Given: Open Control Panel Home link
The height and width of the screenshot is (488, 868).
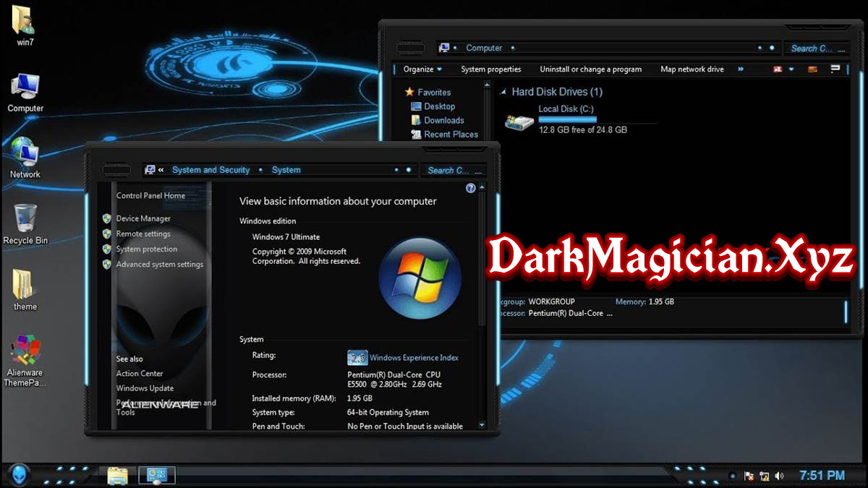Looking at the screenshot, I should [x=150, y=196].
